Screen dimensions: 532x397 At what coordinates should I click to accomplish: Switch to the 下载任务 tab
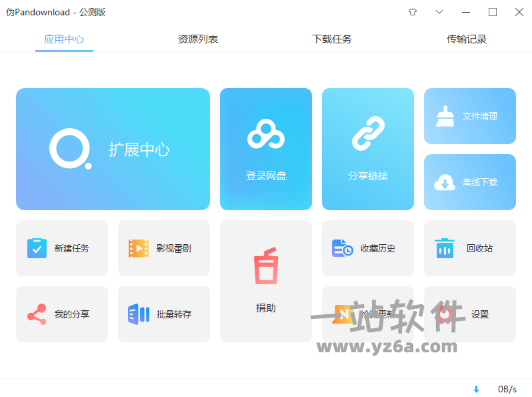coord(332,39)
